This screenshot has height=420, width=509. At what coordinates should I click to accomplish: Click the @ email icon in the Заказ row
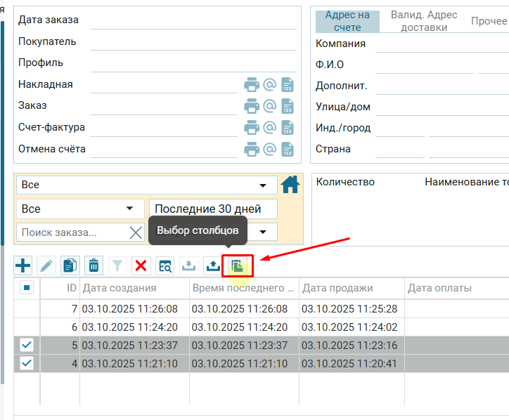pos(269,106)
